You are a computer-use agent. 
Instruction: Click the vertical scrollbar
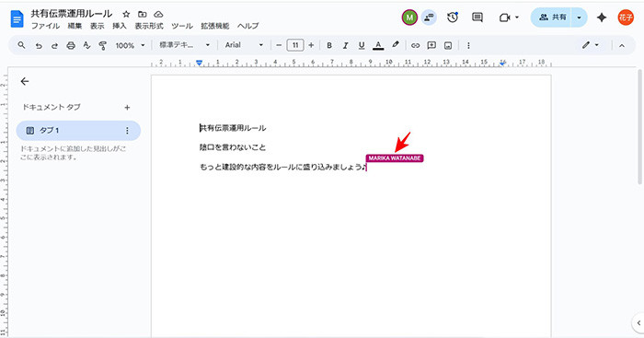(x=639, y=127)
